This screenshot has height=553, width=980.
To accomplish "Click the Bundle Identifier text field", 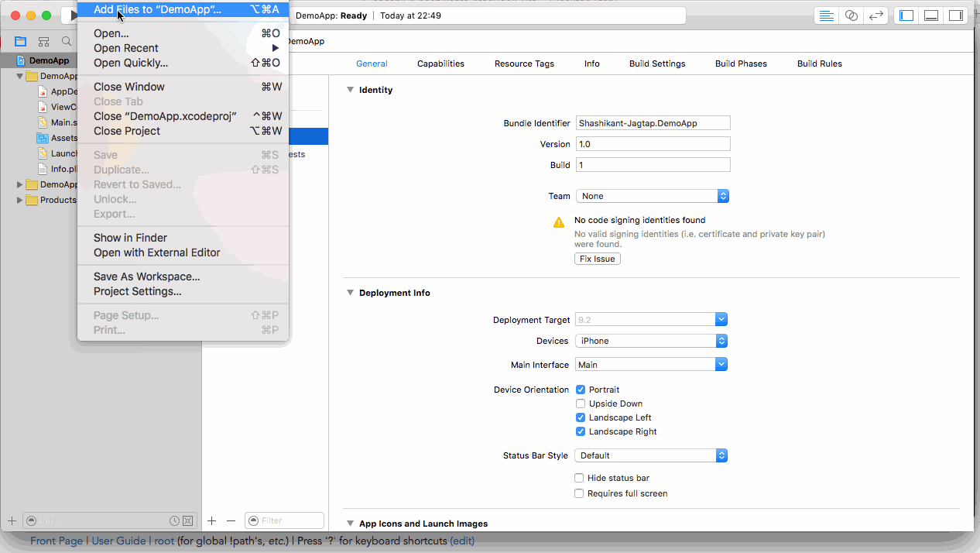I will [x=653, y=123].
